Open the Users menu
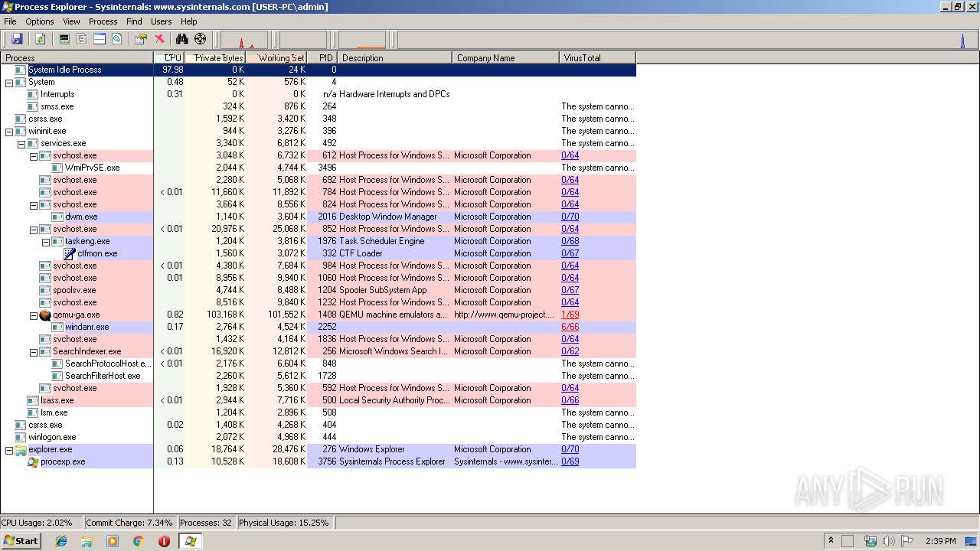This screenshot has height=551, width=980. (161, 21)
